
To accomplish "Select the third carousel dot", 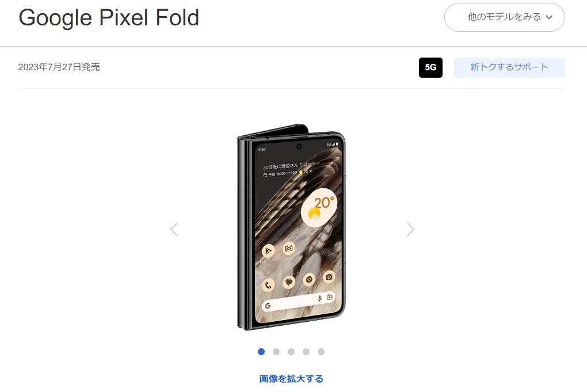I will click(x=291, y=352).
